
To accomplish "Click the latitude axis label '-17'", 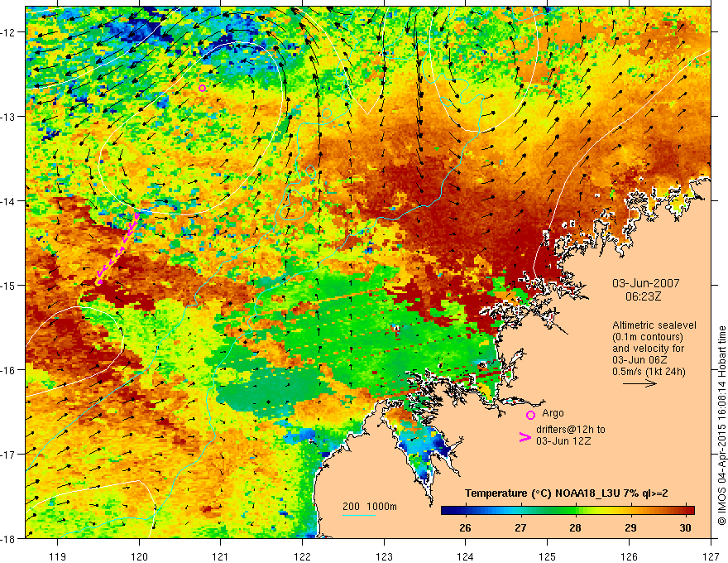I will click(9, 454).
